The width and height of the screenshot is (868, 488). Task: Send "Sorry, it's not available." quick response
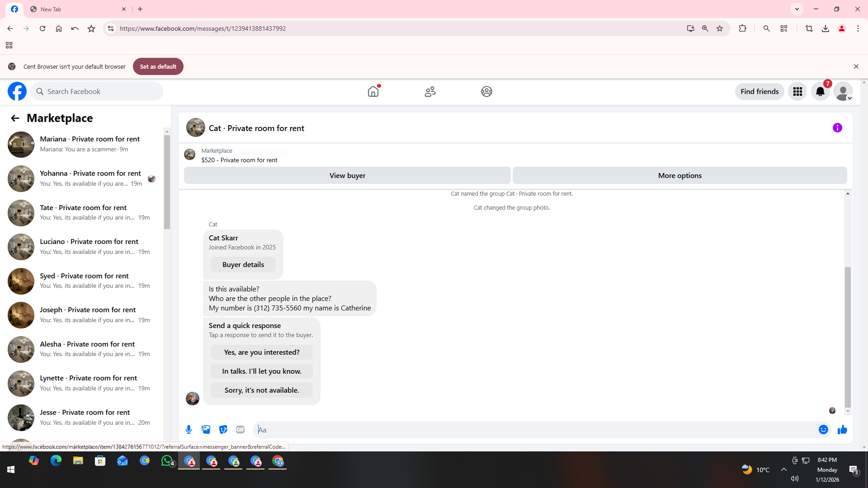(x=262, y=390)
